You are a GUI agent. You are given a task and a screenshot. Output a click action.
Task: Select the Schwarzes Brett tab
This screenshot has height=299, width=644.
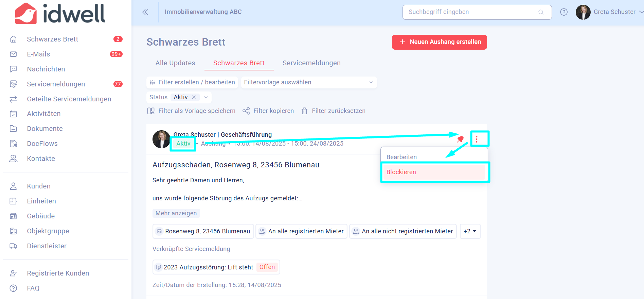[239, 63]
